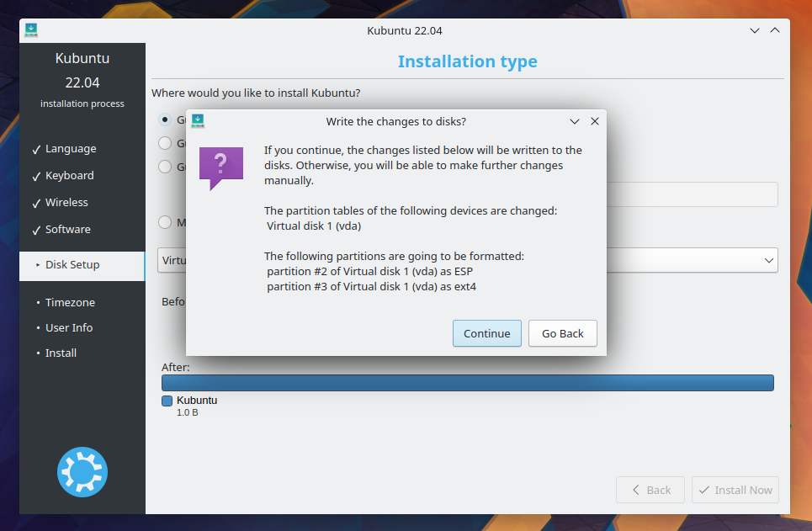Viewport: 812px width, 531px height.
Task: Select the Language step in sidebar
Action: 71,149
